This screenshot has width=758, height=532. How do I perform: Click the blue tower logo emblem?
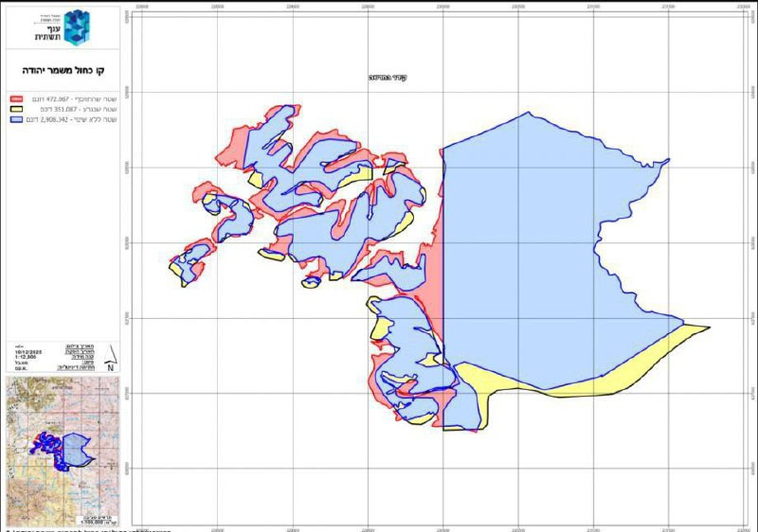pyautogui.click(x=77, y=27)
